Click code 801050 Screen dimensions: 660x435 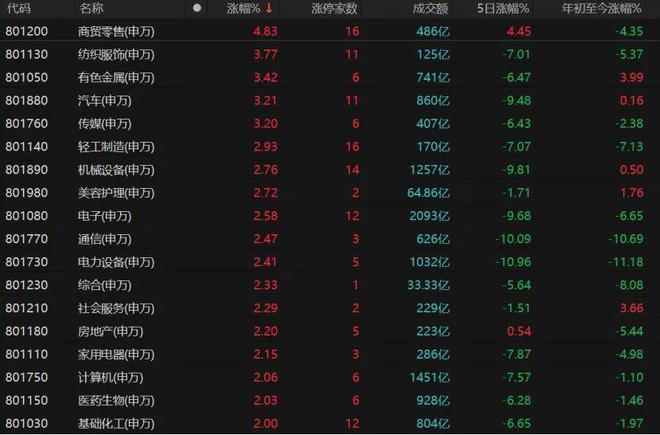(27, 77)
